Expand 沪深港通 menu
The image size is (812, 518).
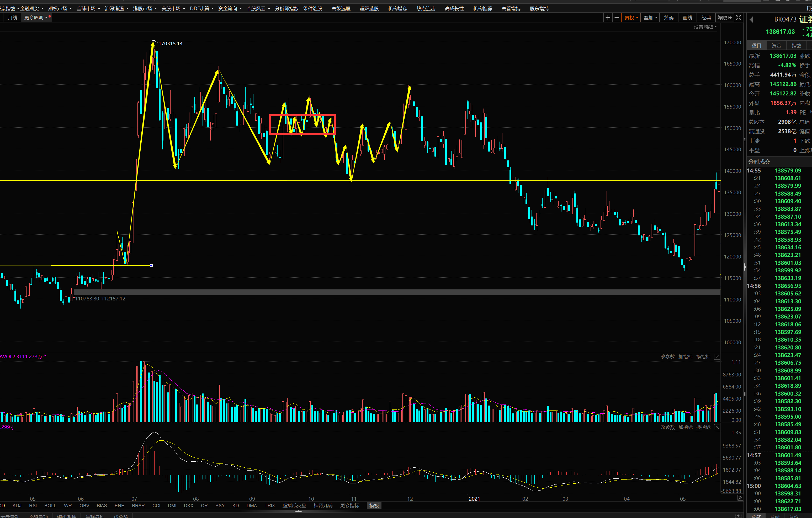click(x=116, y=8)
